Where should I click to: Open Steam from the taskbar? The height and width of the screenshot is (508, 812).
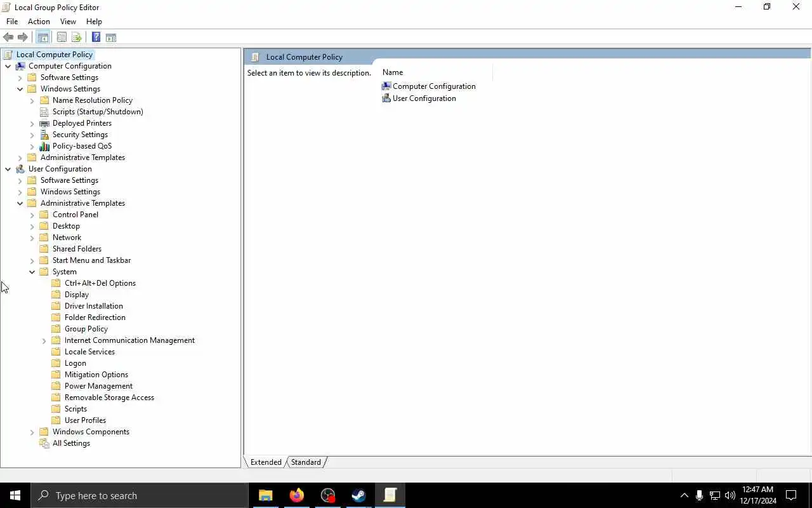(358, 495)
